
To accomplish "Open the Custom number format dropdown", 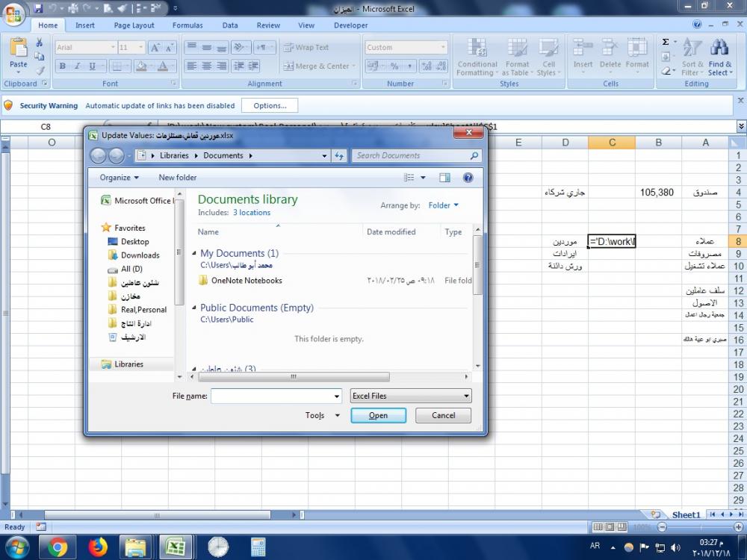I will point(443,47).
